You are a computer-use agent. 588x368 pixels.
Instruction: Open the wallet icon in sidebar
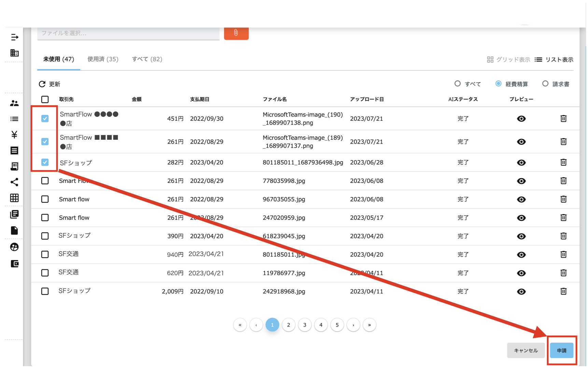[14, 263]
